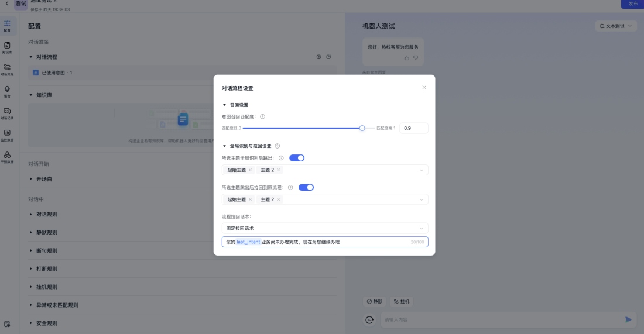Screen dimensions: 644x334
Task: Click the slider track near 匹配度低.0
Action: (x=246, y=128)
